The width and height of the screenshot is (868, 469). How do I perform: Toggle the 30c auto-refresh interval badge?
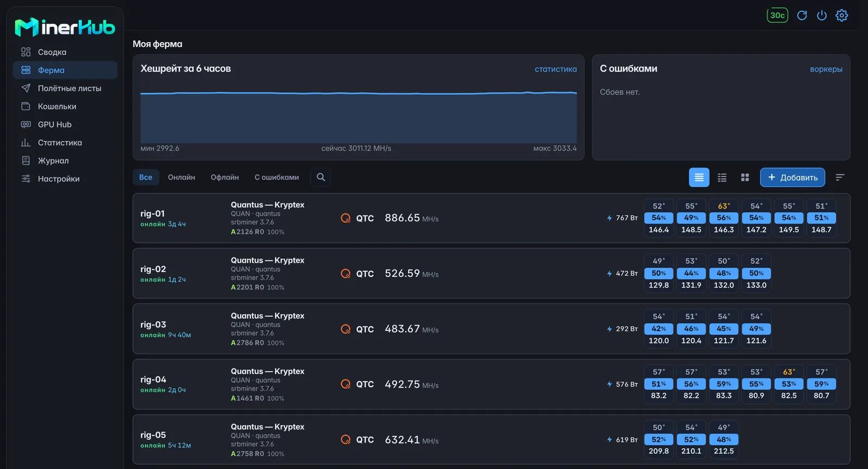tap(777, 15)
